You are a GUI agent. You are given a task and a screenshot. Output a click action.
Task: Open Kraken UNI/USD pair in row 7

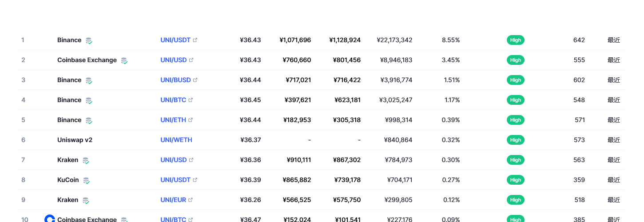click(x=174, y=160)
